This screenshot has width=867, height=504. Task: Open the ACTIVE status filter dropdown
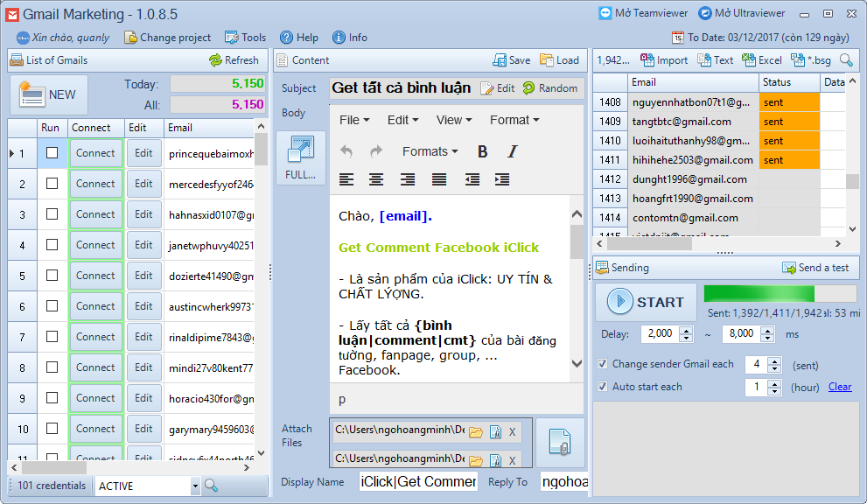195,486
